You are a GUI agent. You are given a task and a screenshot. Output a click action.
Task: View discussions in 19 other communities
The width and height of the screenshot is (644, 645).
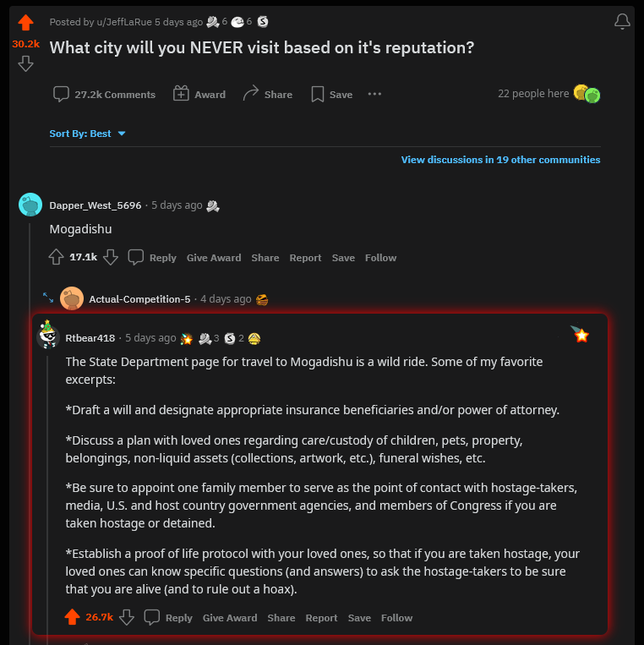(x=500, y=160)
